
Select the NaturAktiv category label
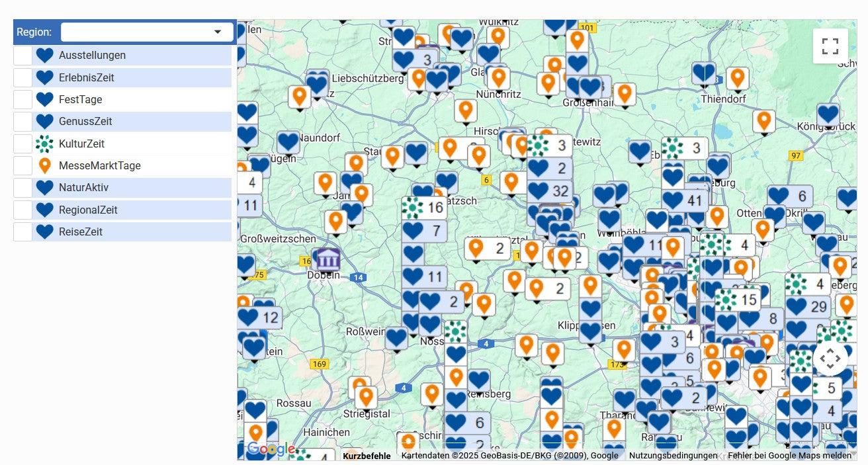pos(84,188)
